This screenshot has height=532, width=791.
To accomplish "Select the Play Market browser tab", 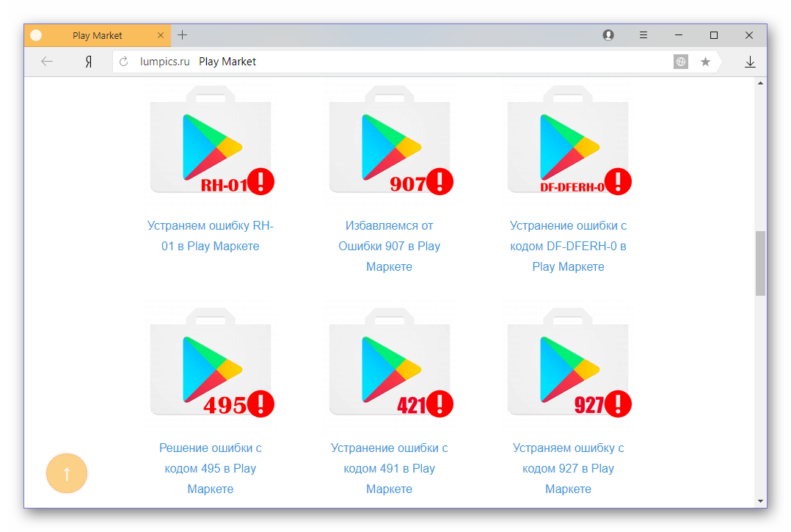I will click(98, 35).
